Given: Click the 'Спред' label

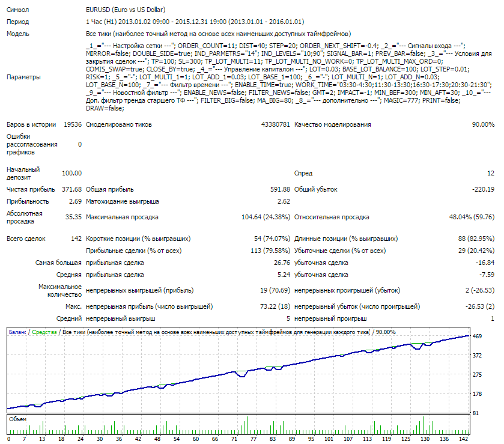Looking at the screenshot, I should [303, 173].
